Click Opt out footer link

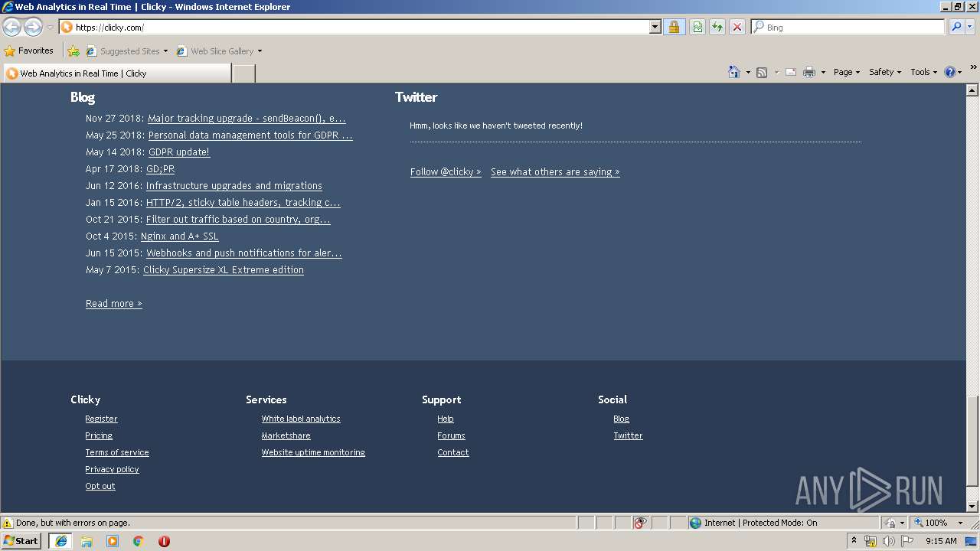100,486
